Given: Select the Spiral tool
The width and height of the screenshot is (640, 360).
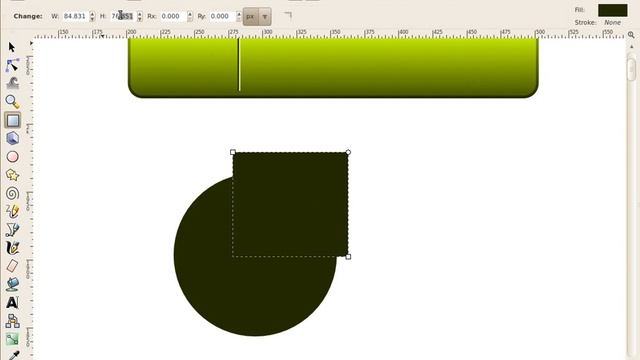Looking at the screenshot, I should tap(13, 193).
